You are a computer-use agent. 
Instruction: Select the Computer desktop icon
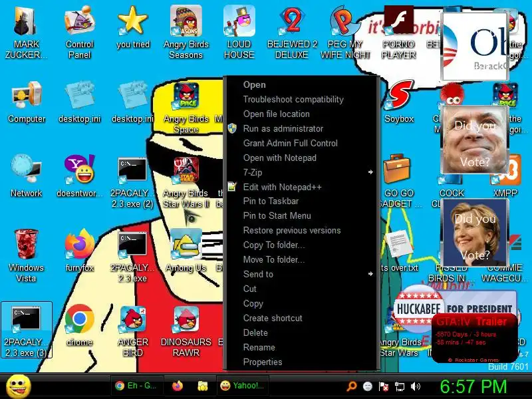coord(27,102)
